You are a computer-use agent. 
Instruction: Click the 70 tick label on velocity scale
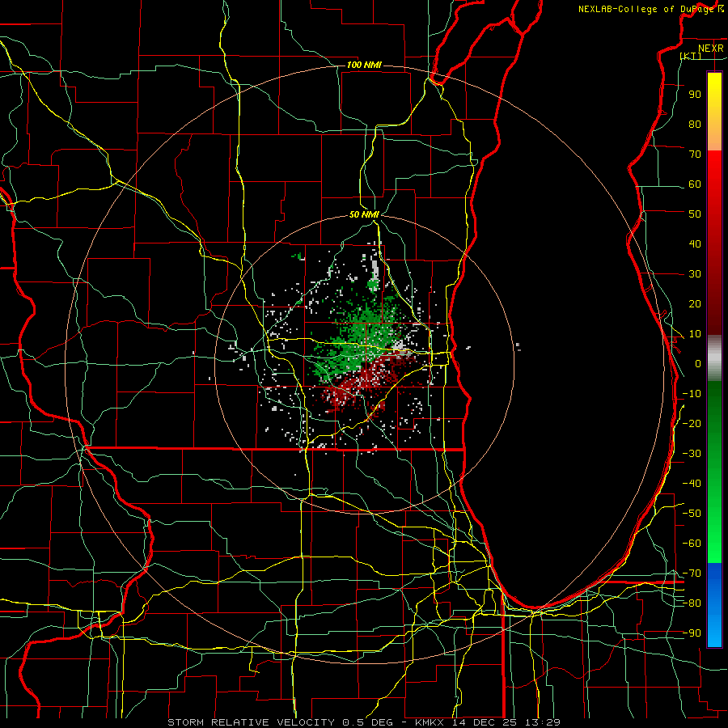695,154
